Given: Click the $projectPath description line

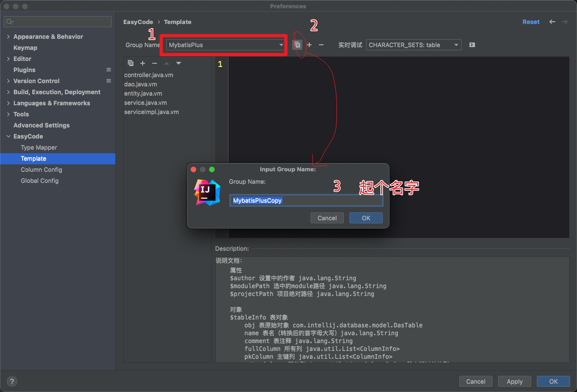Looking at the screenshot, I should [302, 294].
